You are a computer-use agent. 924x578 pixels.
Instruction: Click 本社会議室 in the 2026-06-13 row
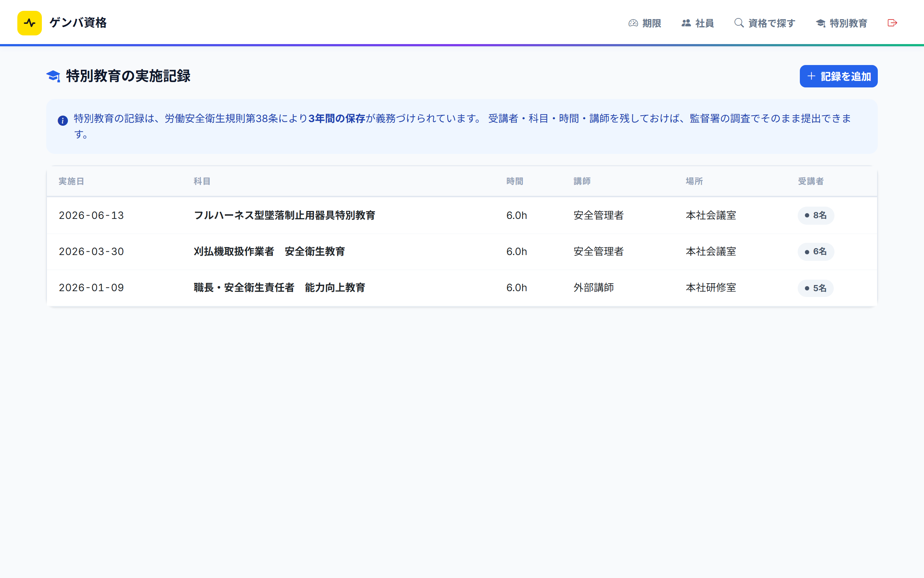tap(711, 215)
